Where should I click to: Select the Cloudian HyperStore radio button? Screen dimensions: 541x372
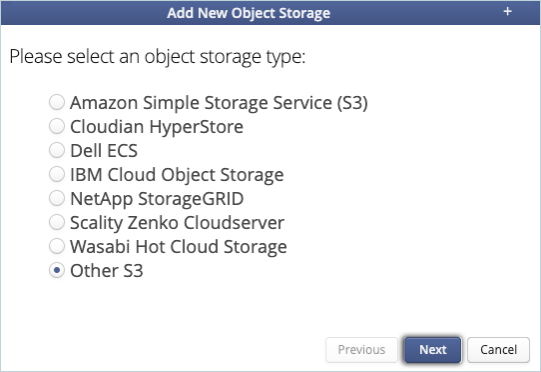(57, 126)
